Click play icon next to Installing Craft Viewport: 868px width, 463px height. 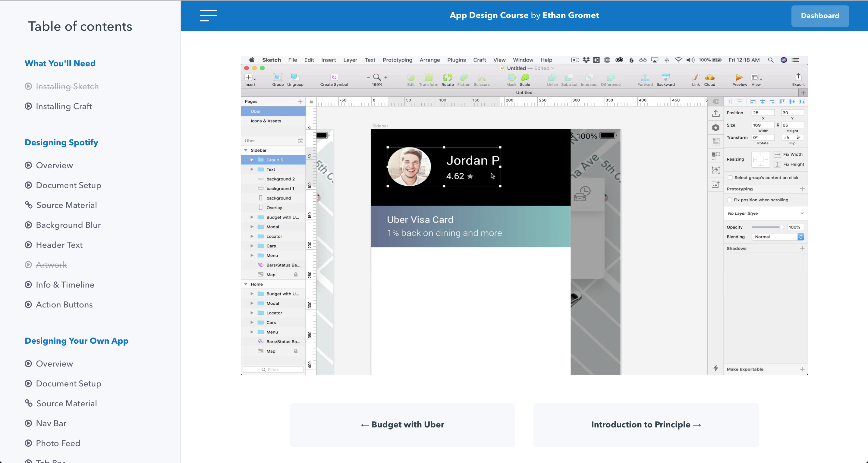click(28, 106)
